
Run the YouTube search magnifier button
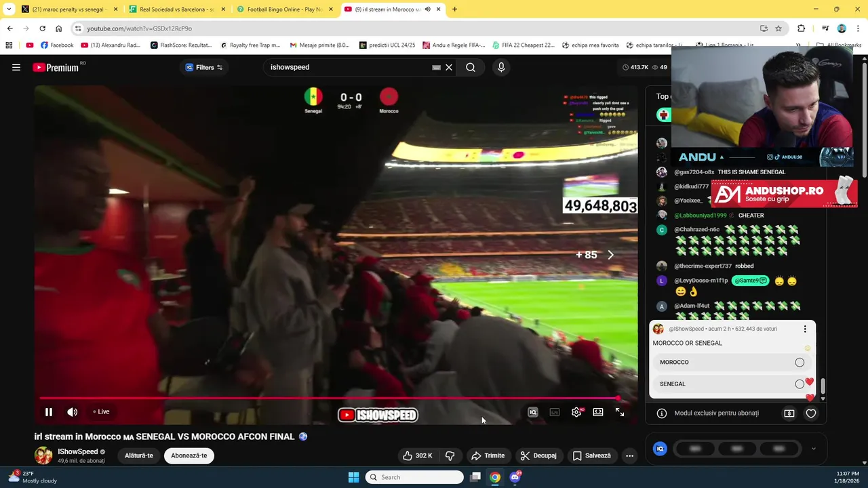[471, 67]
